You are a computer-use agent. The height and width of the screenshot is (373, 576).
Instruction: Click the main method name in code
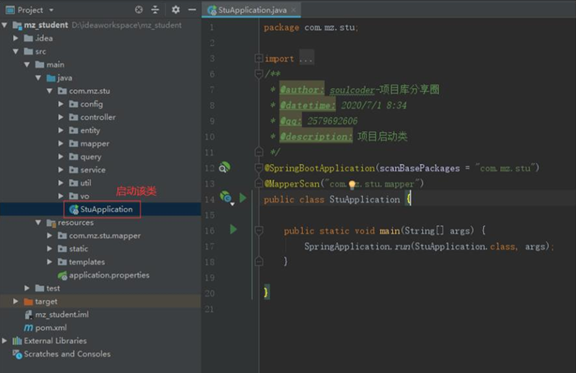(x=389, y=231)
